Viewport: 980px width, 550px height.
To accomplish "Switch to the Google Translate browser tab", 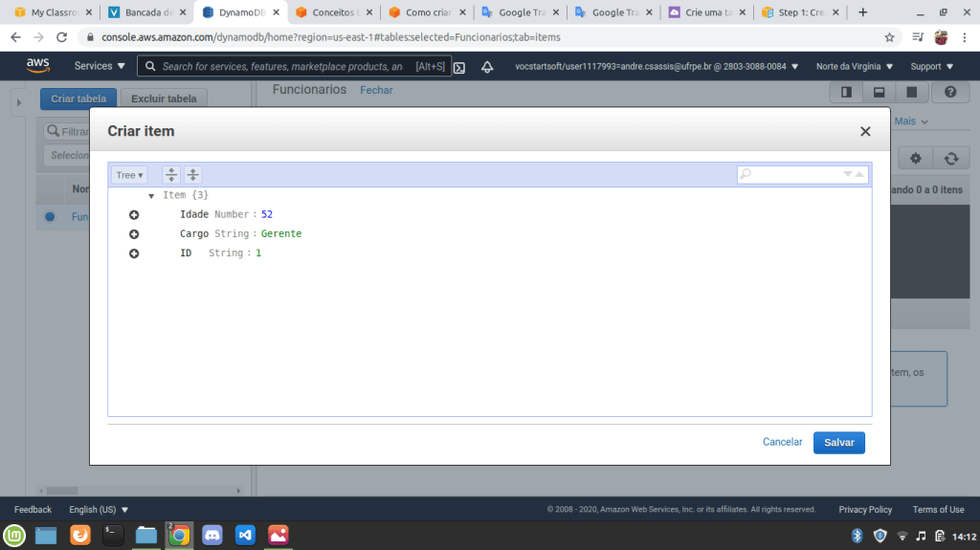I will pyautogui.click(x=517, y=12).
